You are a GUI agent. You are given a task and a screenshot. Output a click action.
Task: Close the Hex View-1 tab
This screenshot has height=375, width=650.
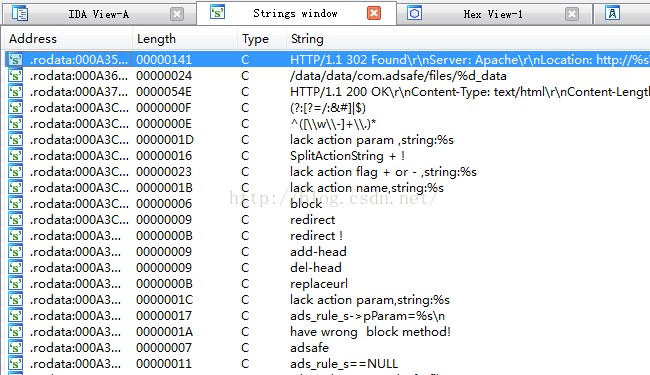[572, 14]
